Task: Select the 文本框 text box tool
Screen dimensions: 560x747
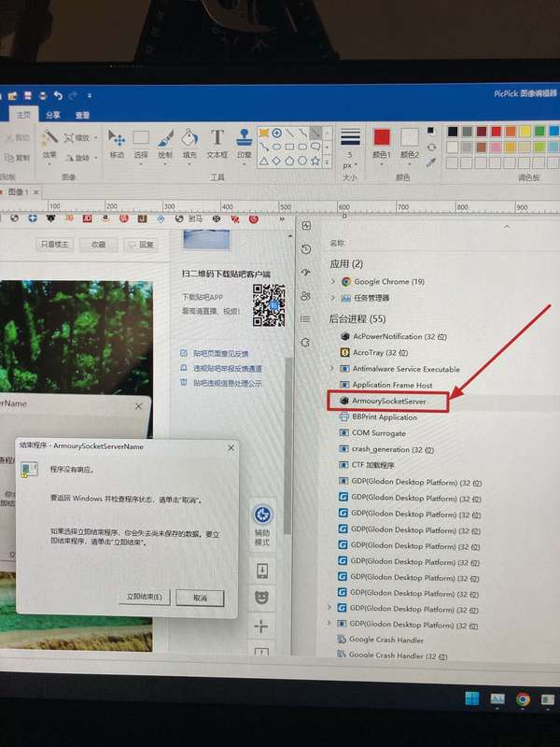Action: coord(217,145)
